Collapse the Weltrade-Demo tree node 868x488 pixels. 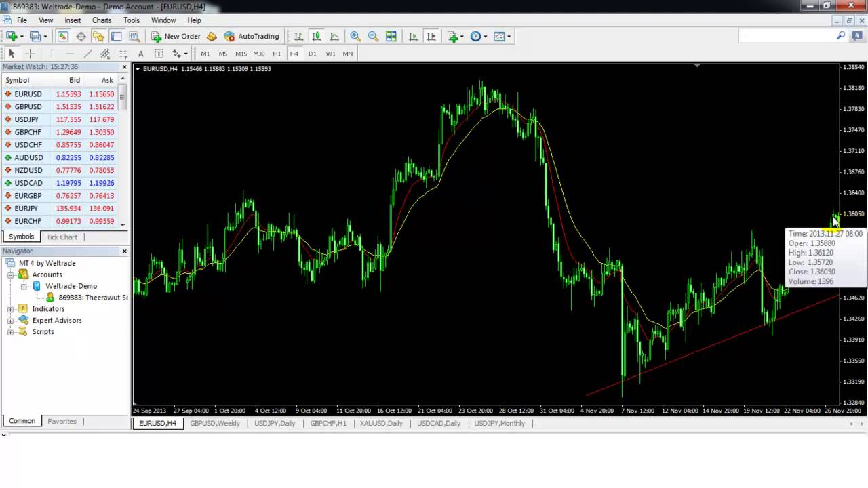tap(24, 286)
